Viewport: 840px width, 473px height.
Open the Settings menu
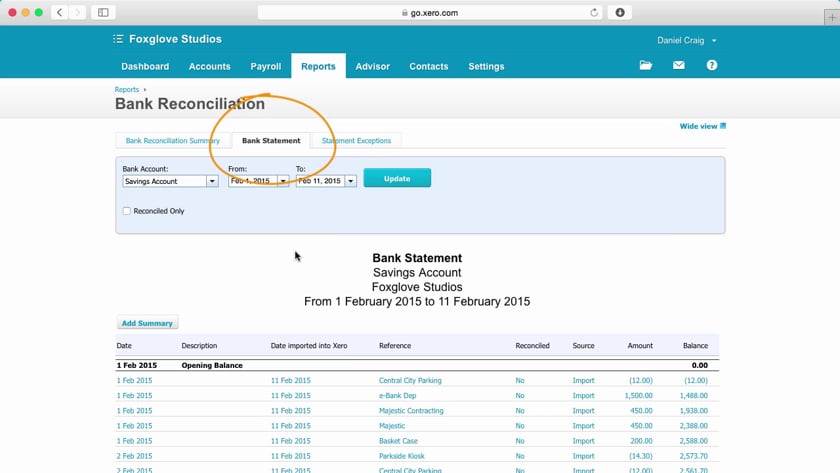point(486,66)
